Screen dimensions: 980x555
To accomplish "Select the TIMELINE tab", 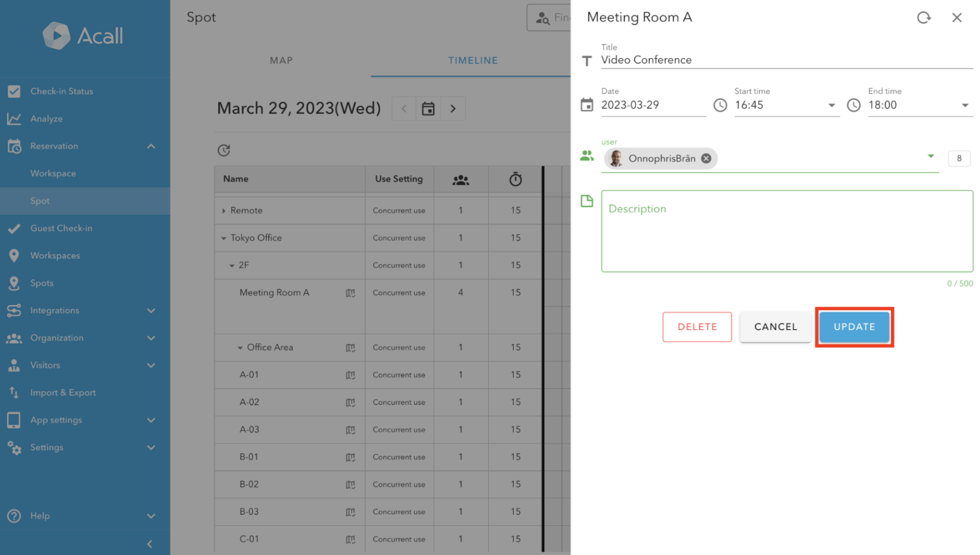I will (x=472, y=60).
